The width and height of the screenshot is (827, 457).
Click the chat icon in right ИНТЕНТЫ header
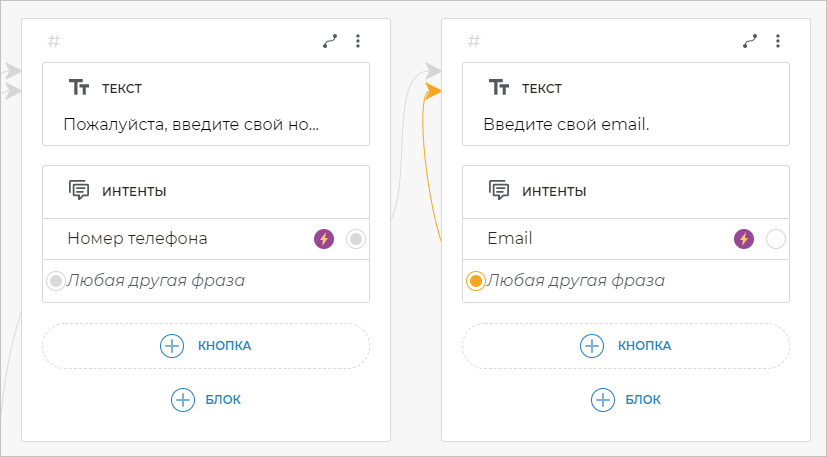(499, 190)
